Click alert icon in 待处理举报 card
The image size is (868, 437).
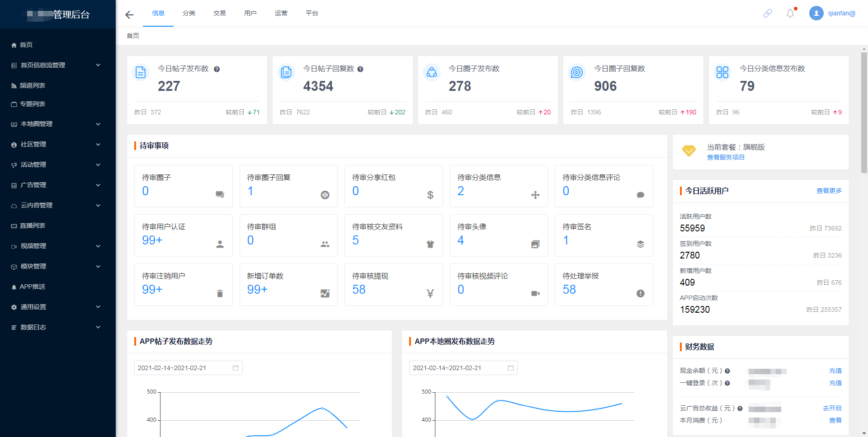641,293
